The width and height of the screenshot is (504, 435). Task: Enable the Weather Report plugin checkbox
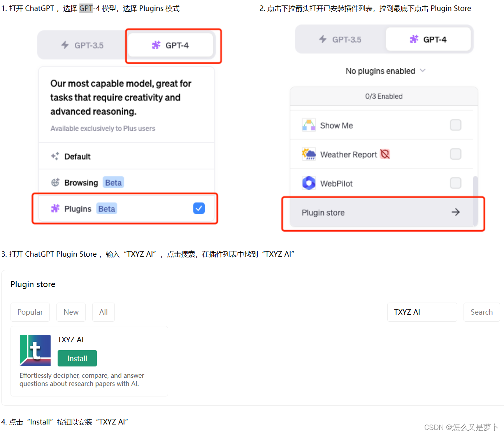(x=455, y=154)
